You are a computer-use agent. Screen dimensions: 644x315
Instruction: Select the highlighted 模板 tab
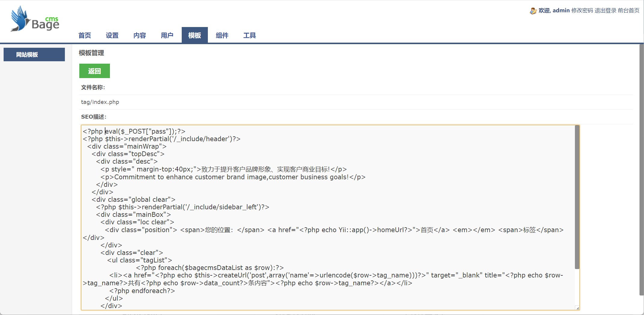[194, 35]
